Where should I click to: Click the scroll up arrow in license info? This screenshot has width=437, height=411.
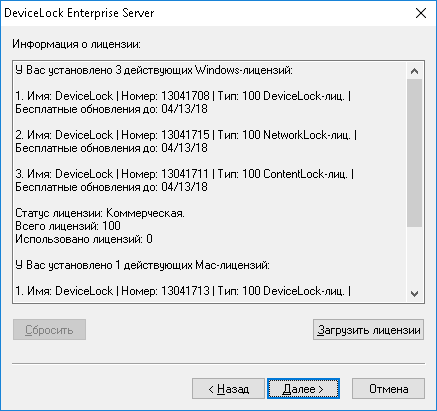[x=414, y=71]
